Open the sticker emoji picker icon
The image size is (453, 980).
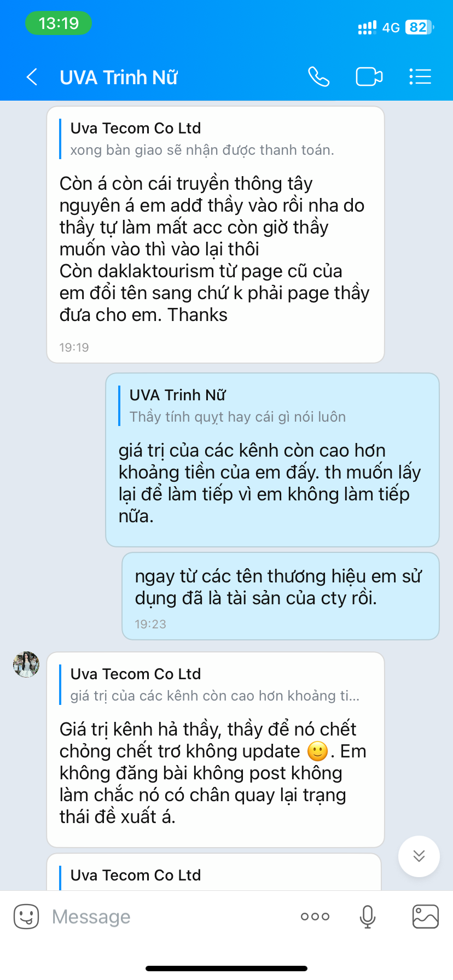[26, 917]
